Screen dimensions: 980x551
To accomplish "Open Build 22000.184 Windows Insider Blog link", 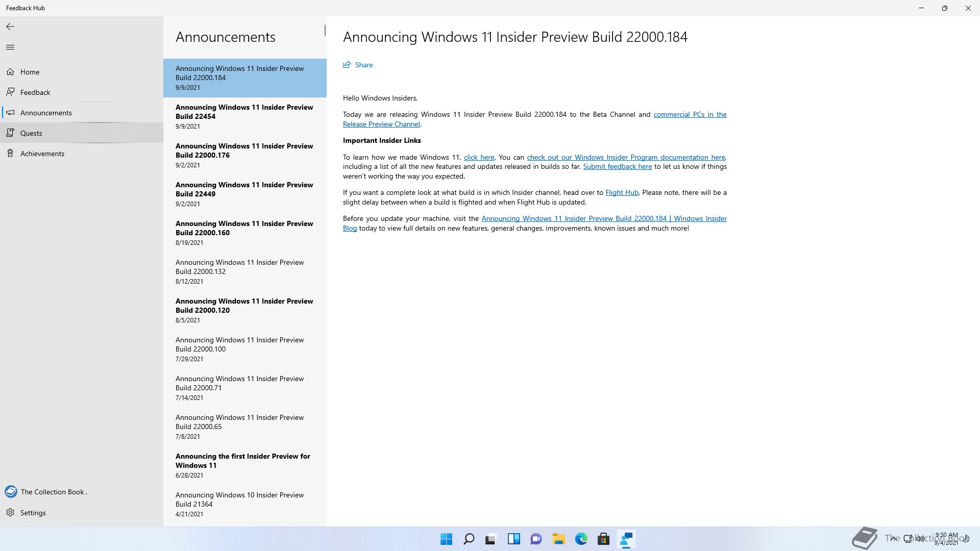I will click(604, 218).
